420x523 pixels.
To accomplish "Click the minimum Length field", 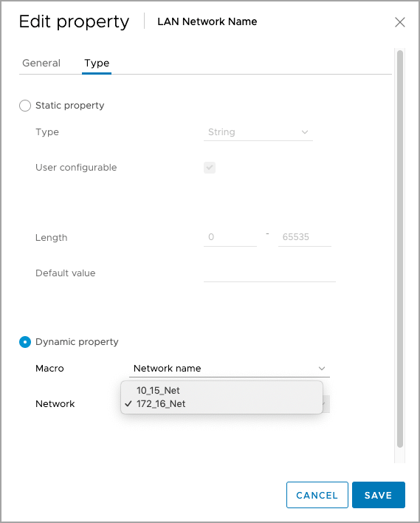I will 230,237.
